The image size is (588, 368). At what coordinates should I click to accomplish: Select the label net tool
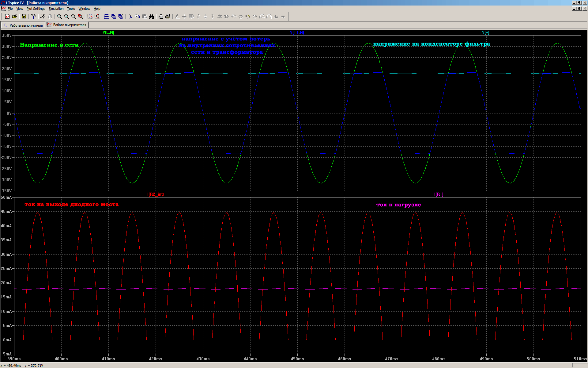click(191, 17)
